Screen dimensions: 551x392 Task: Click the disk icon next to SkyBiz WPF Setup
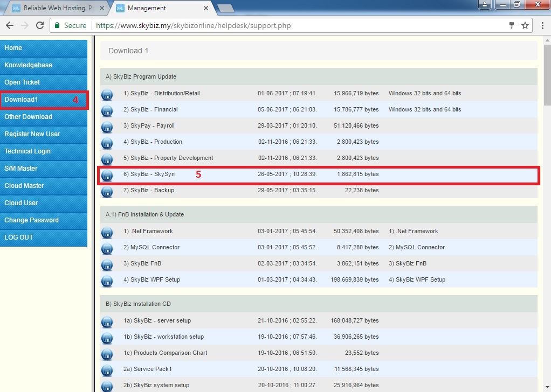pos(107,281)
